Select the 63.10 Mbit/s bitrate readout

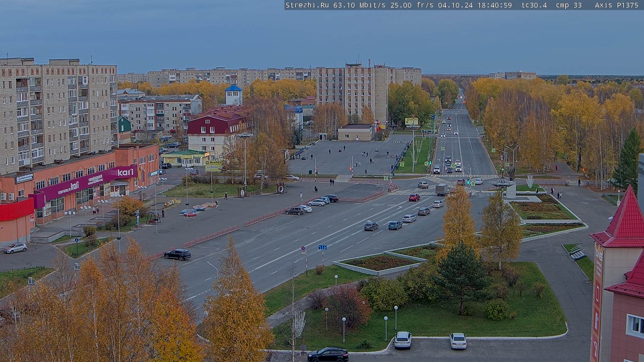pos(360,5)
